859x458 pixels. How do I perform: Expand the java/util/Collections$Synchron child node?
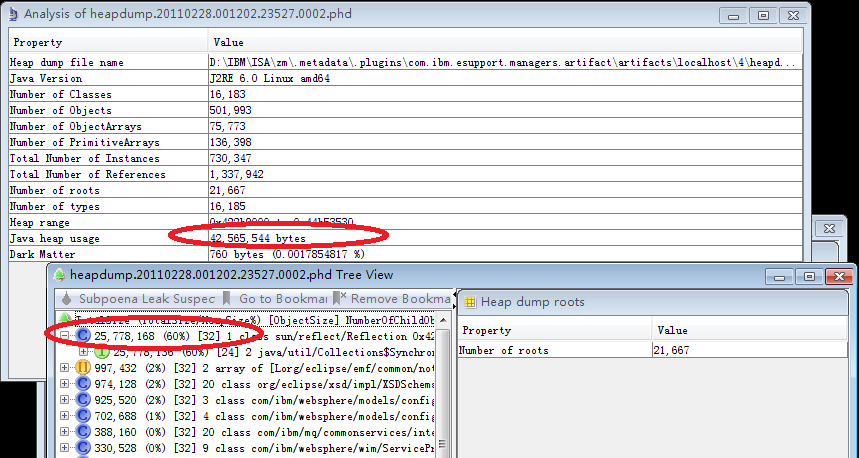(84, 352)
